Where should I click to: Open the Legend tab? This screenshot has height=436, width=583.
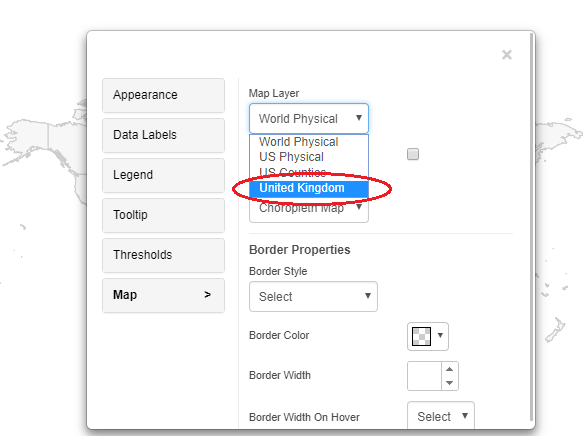[163, 175]
